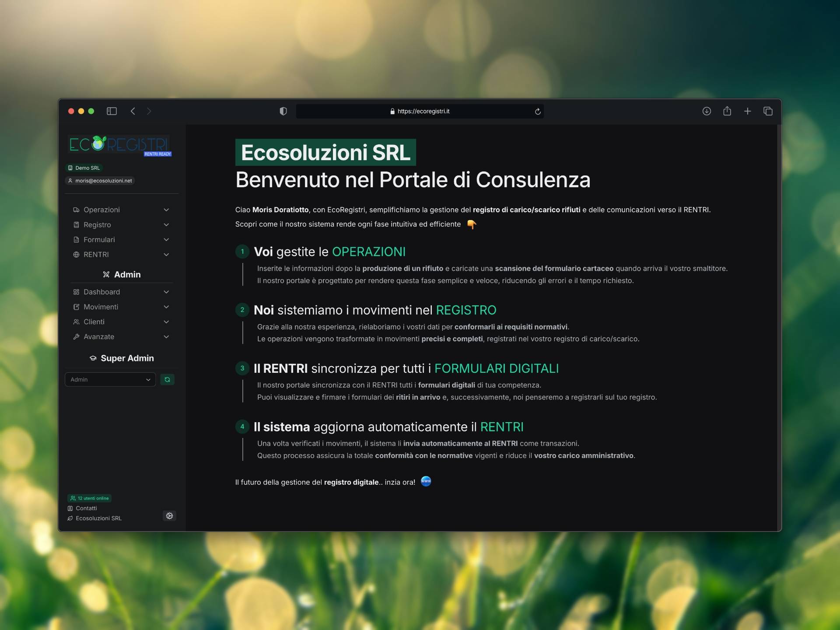The image size is (840, 630).
Task: Click the users icon in the online badge
Action: 73,498
